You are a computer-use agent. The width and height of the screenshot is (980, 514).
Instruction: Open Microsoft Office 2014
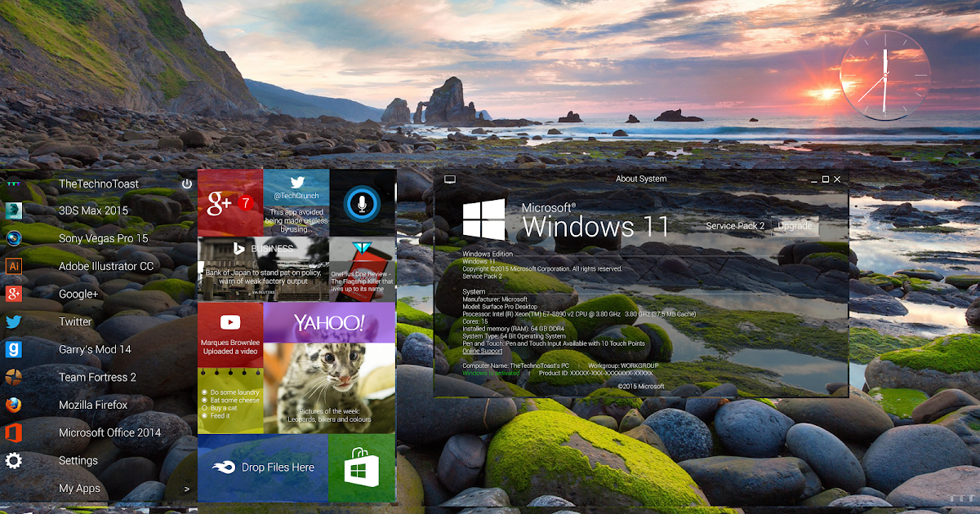tap(109, 432)
